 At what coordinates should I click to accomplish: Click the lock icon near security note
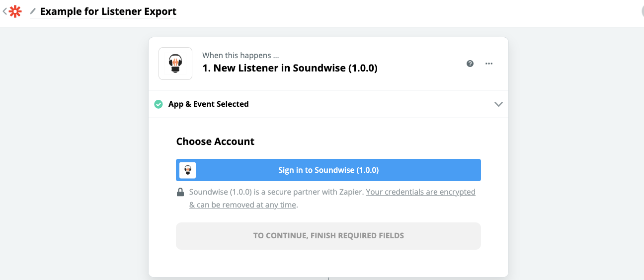180,192
